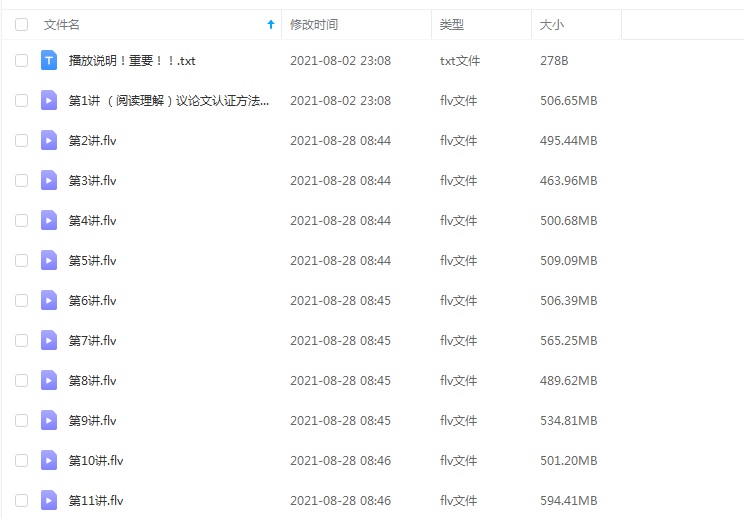744x519 pixels.
Task: Check the box for 第3讲.flv
Action: pos(21,181)
